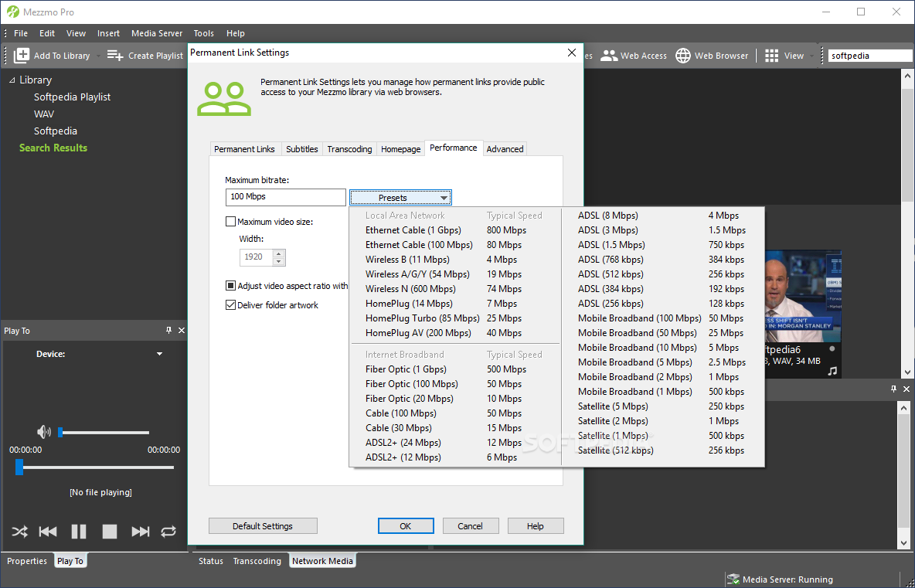The height and width of the screenshot is (588, 915).
Task: Pin the Play To panel
Action: 168,330
